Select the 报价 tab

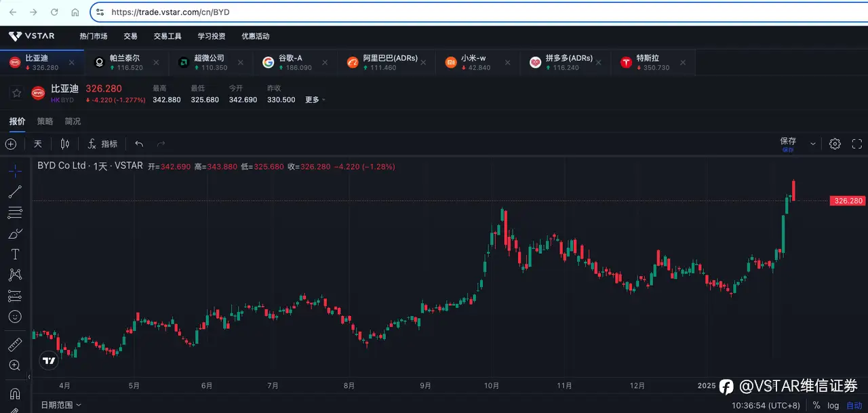[17, 121]
